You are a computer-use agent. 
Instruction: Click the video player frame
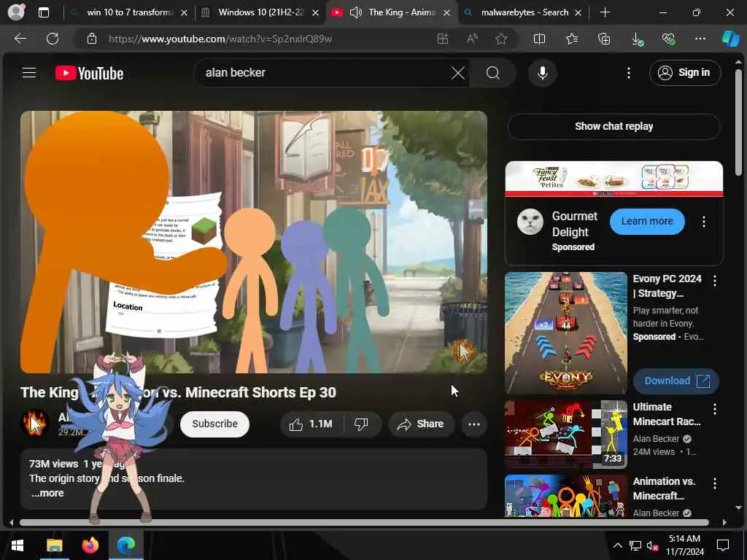tap(253, 242)
